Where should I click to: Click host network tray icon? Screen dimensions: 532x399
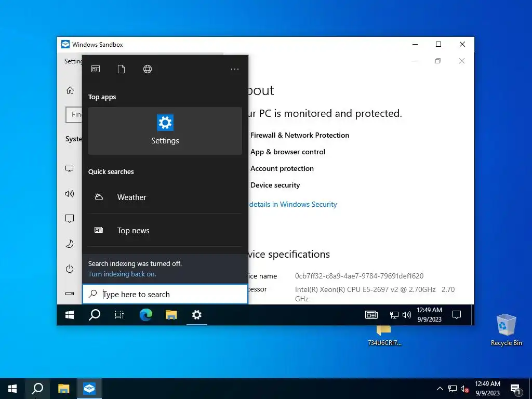[x=453, y=389]
